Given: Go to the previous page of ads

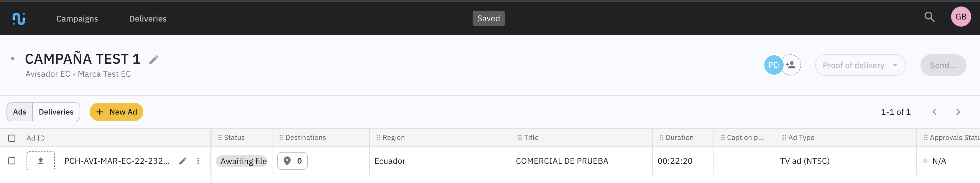Looking at the screenshot, I should (x=934, y=112).
